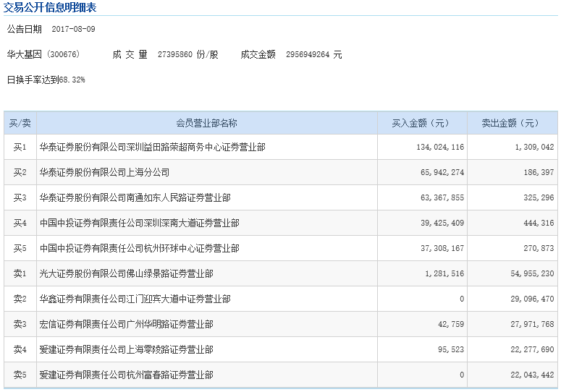The width and height of the screenshot is (561, 392).
Task: Click sell amount 22,043,442
Action: click(x=532, y=375)
